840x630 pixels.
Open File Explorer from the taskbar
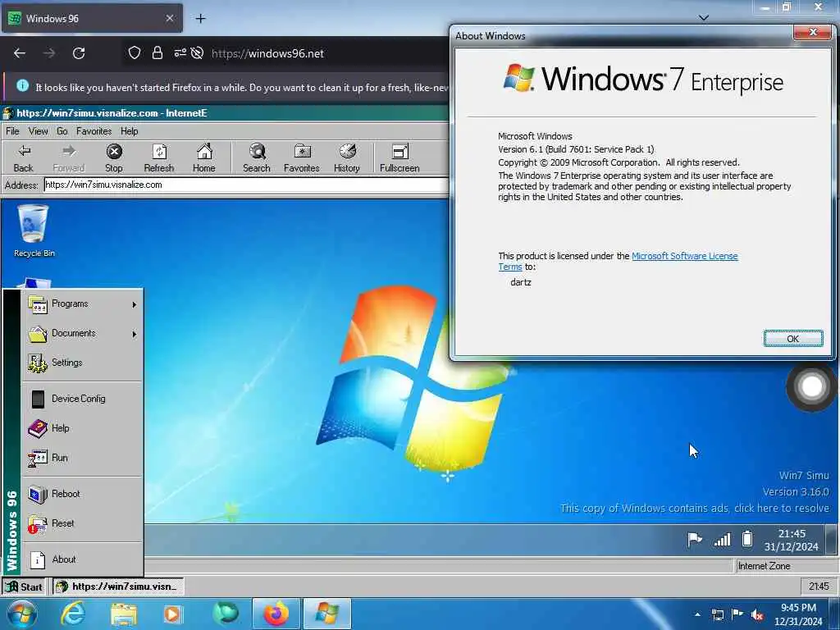pyautogui.click(x=124, y=614)
